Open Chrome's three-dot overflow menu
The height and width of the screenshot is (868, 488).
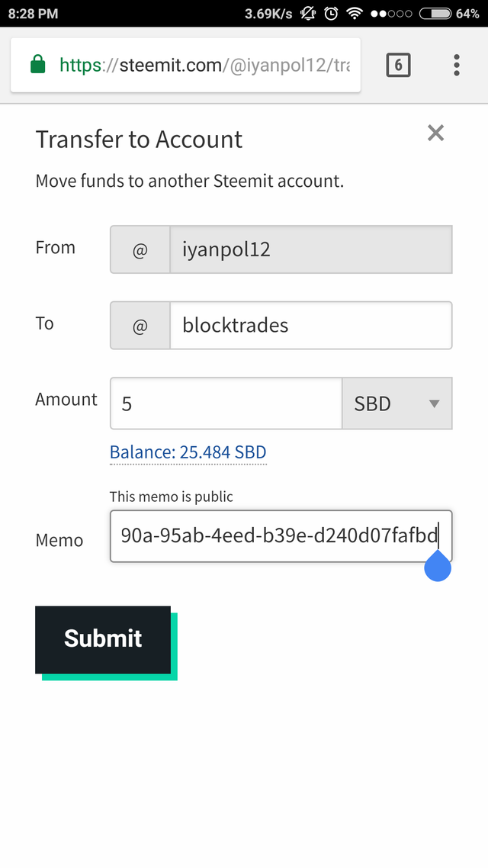(x=456, y=66)
